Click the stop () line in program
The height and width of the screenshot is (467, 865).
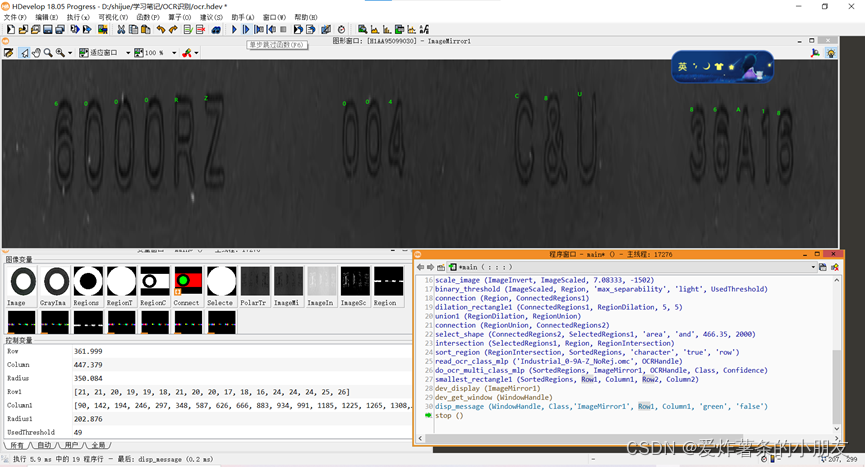(x=449, y=415)
